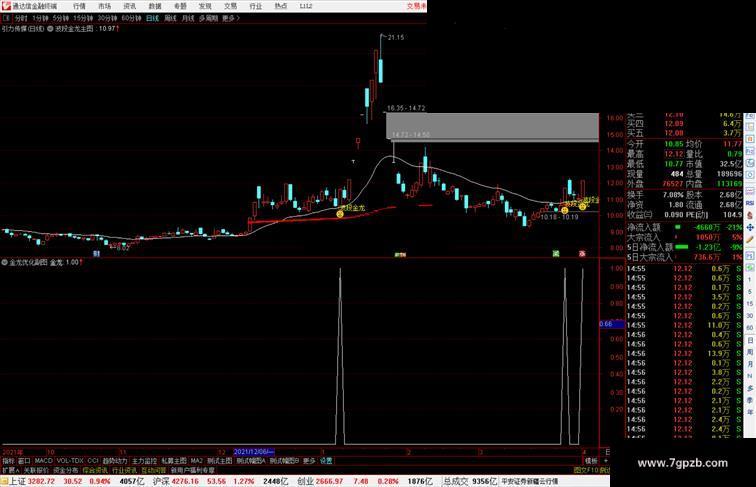Click the 周 period shortcut in sidebar
Viewport: 756px width, 487px height.
pos(750,352)
